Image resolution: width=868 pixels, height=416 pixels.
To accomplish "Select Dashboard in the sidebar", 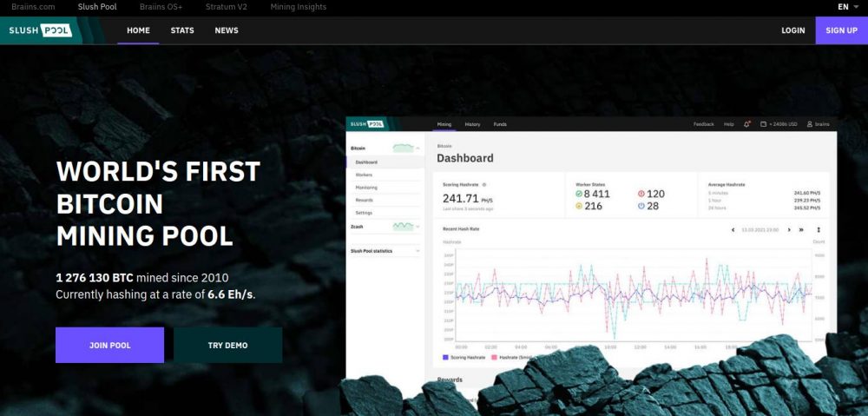I will [x=385, y=162].
